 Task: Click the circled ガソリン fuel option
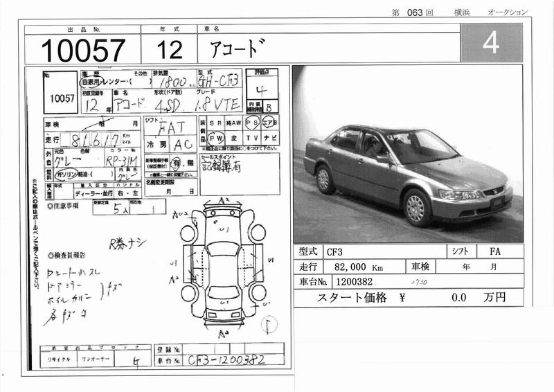66,175
